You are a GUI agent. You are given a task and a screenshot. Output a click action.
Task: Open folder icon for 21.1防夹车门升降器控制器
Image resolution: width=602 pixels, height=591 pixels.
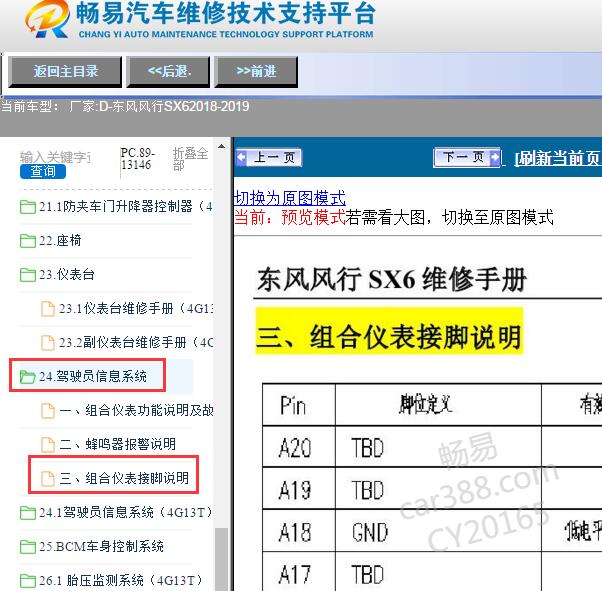(28, 207)
